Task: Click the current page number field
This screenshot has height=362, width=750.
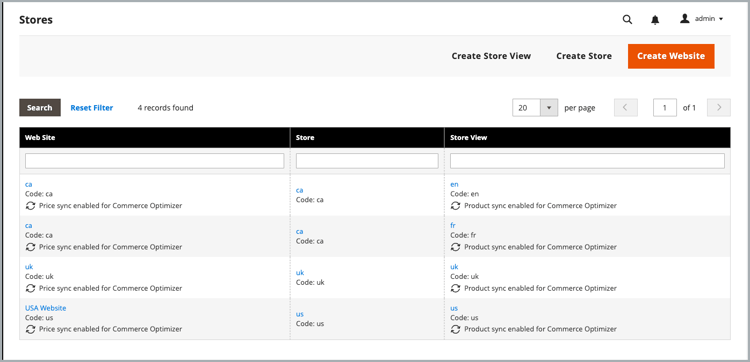Action: (x=665, y=108)
